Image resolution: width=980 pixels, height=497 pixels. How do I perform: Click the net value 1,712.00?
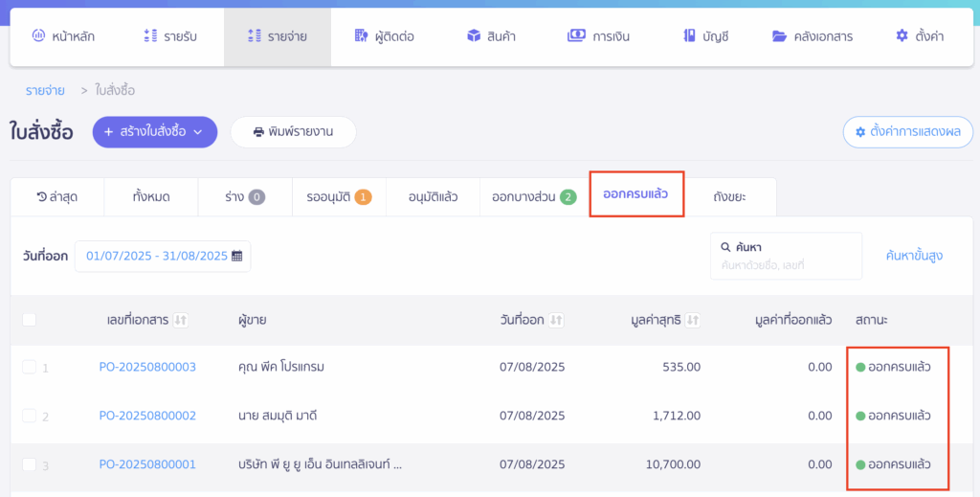pos(677,416)
